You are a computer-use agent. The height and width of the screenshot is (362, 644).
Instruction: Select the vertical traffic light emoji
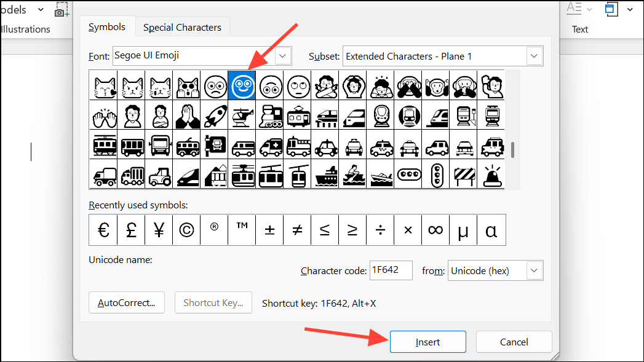436,175
